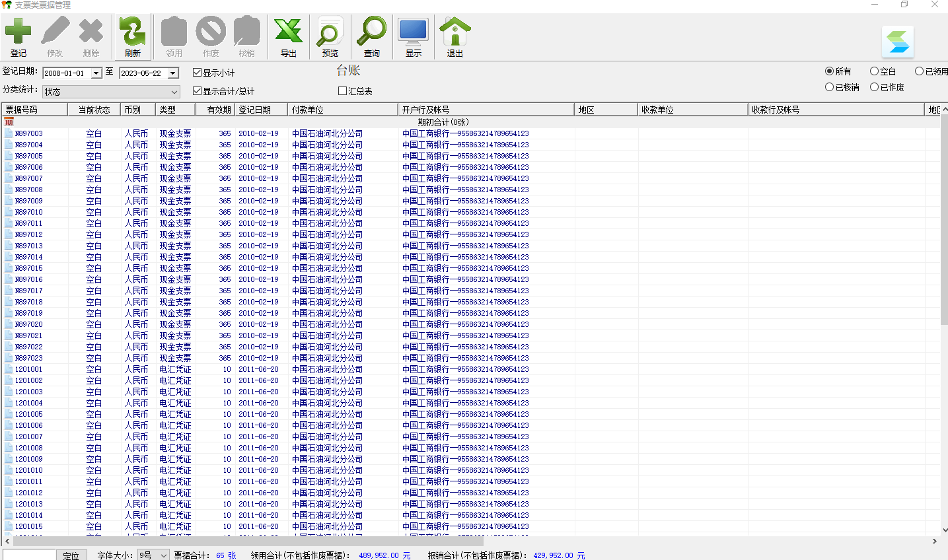948x560 pixels.
Task: Sort by 类型 column header
Action: click(175, 110)
